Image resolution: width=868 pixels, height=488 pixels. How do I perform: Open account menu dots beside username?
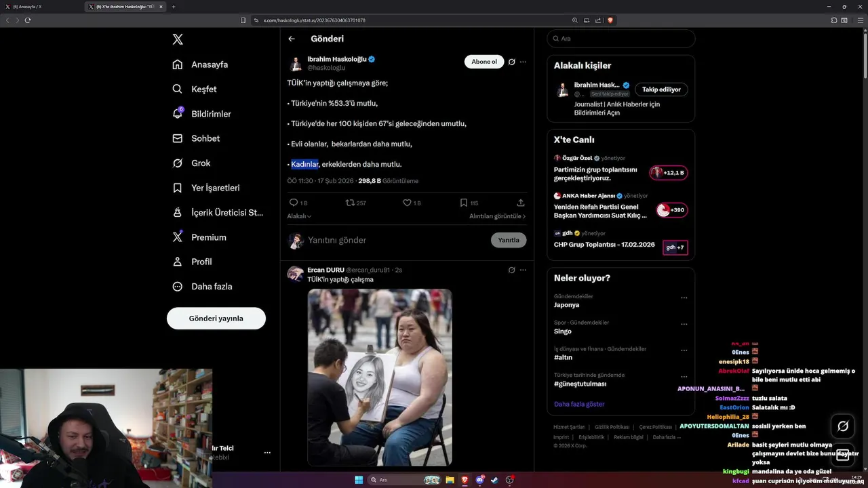coord(267,452)
